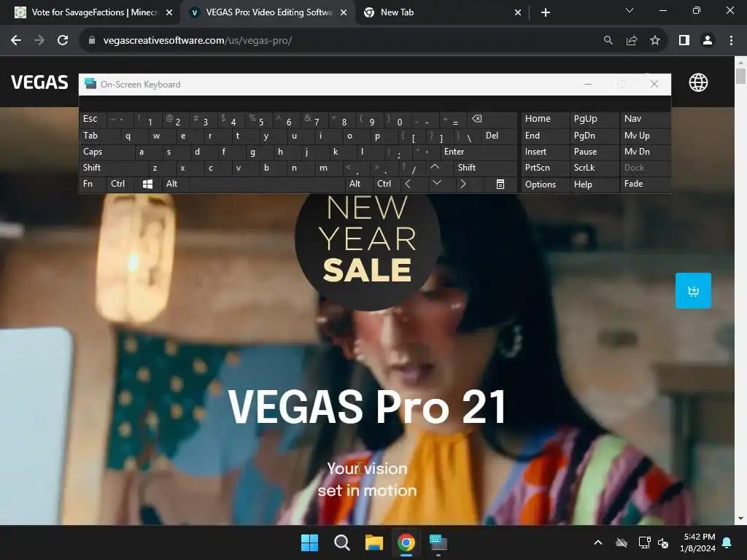
Task: Open a new Chrome tab
Action: point(546,12)
